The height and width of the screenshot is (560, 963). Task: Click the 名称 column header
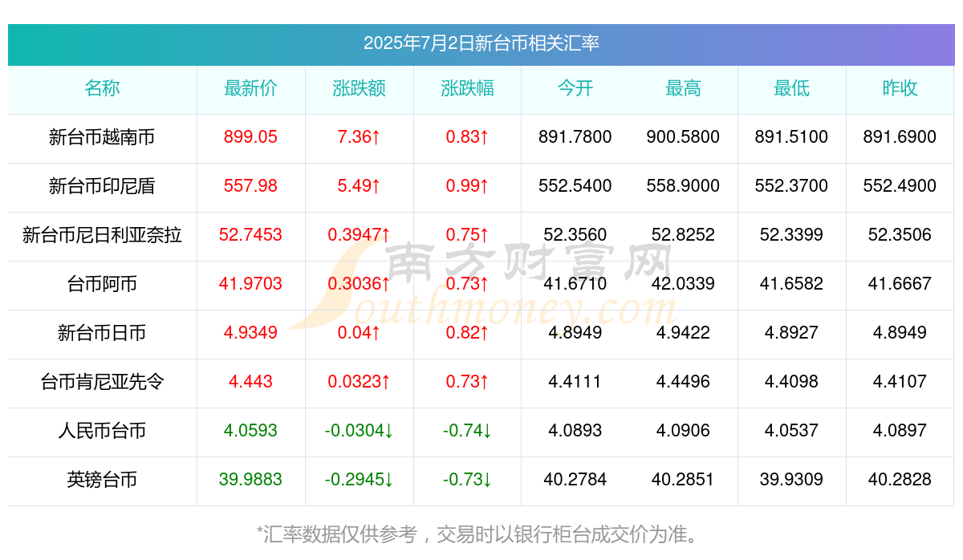(x=102, y=88)
